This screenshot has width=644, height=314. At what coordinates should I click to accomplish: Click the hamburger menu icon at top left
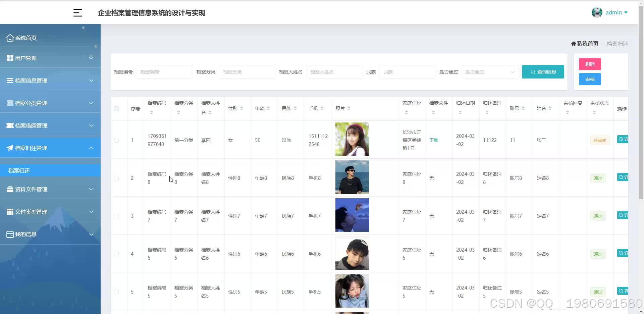click(77, 12)
